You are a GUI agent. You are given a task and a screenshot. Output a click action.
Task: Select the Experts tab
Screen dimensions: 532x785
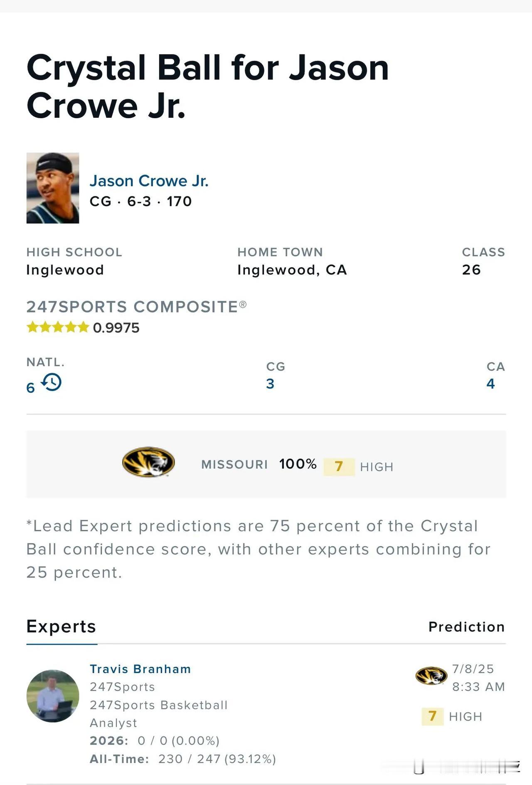click(61, 627)
